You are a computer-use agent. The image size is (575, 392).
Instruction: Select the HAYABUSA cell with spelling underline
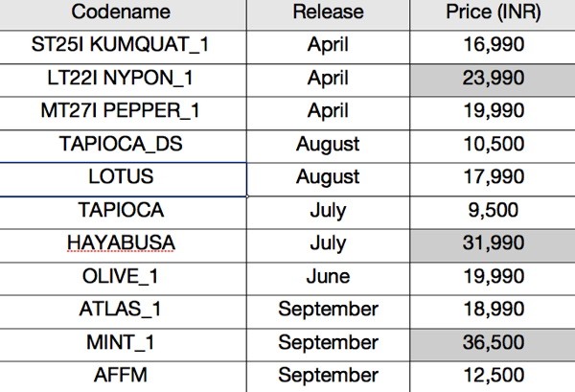pos(123,245)
